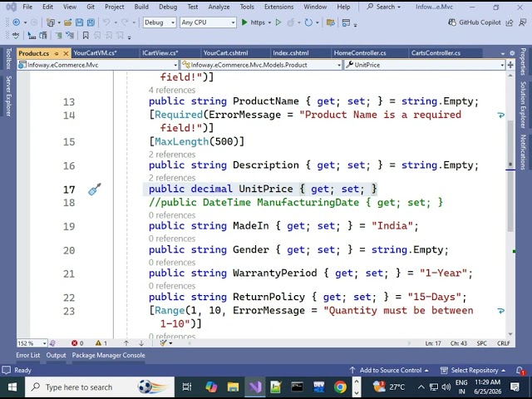This screenshot has height=399, width=532.
Task: Open GitHub Copilot in the toolbar
Action: pos(475,22)
